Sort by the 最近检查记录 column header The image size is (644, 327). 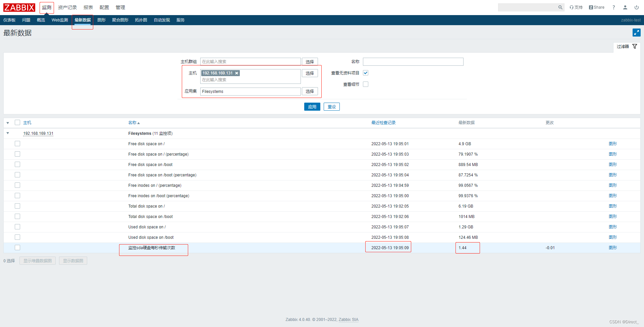pyautogui.click(x=383, y=123)
